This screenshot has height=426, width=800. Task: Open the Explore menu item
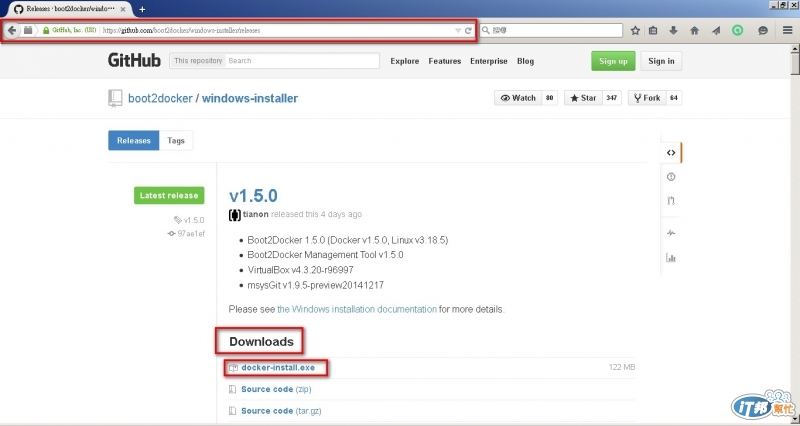point(405,61)
